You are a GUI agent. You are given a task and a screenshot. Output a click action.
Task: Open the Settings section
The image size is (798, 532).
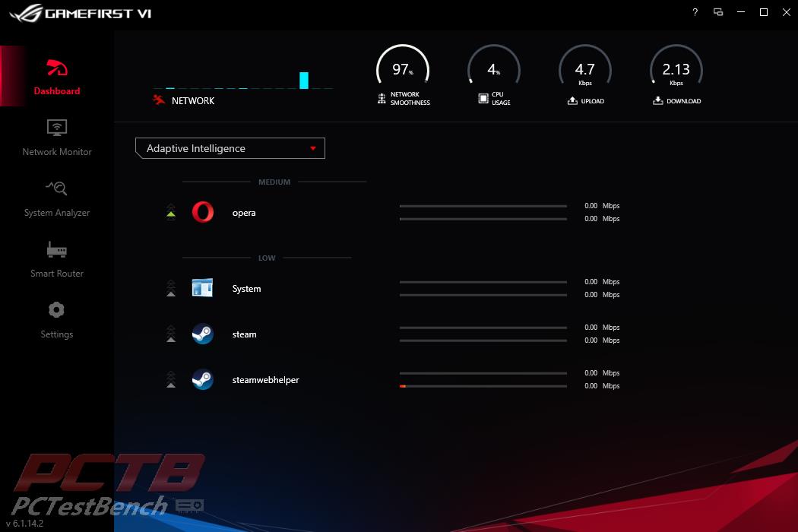[x=56, y=320]
